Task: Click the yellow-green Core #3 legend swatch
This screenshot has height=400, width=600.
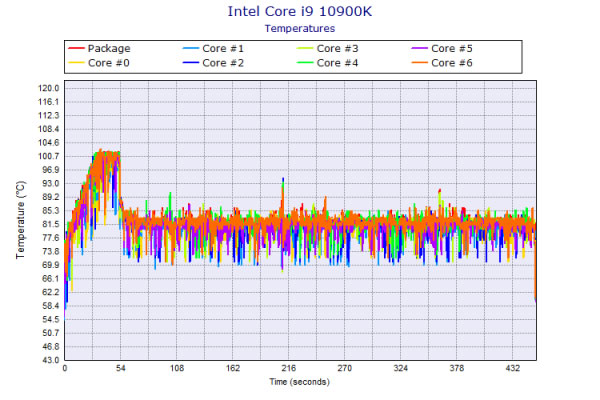Action: [305, 48]
